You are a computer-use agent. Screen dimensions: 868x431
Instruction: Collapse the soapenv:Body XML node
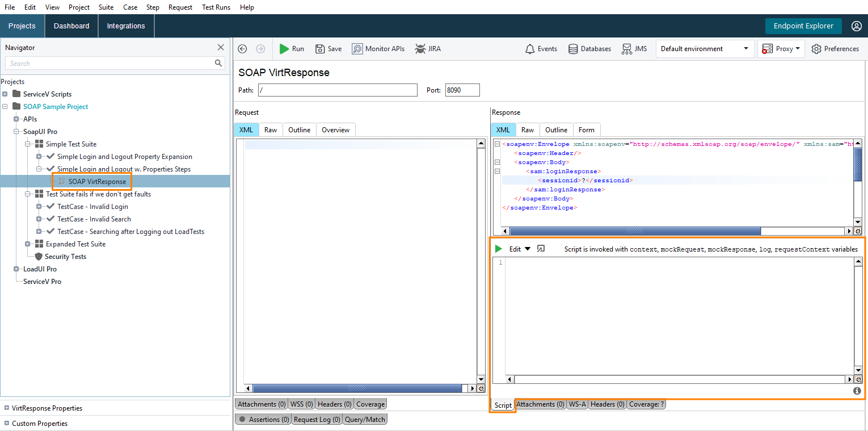click(497, 162)
